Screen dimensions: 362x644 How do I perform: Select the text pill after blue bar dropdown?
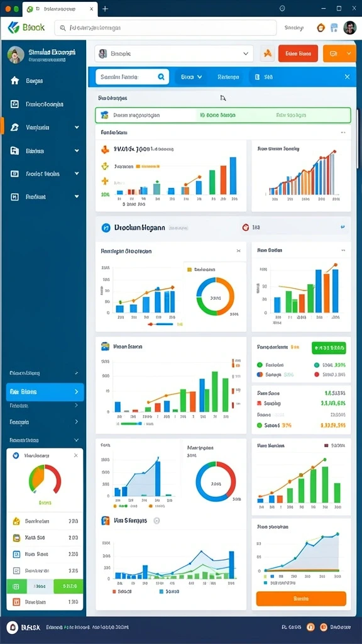point(229,77)
